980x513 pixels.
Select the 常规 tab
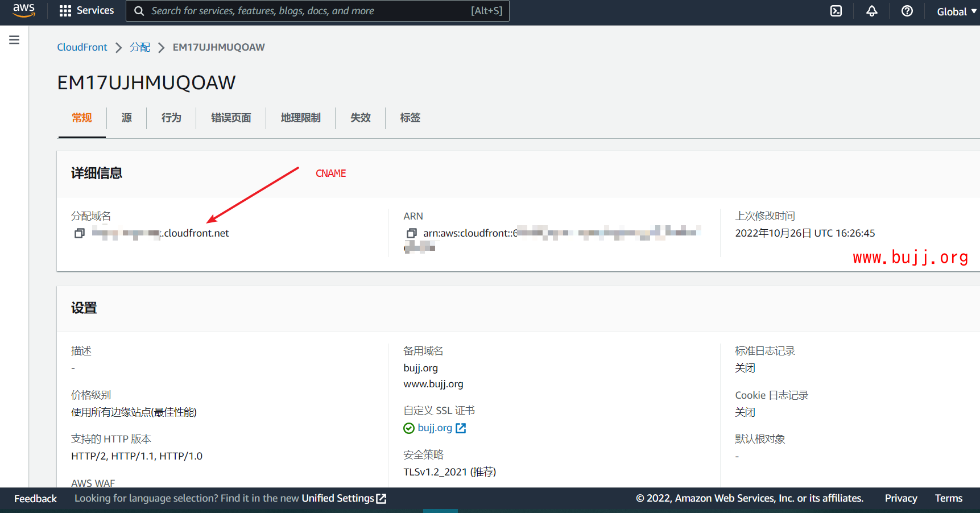click(x=82, y=118)
